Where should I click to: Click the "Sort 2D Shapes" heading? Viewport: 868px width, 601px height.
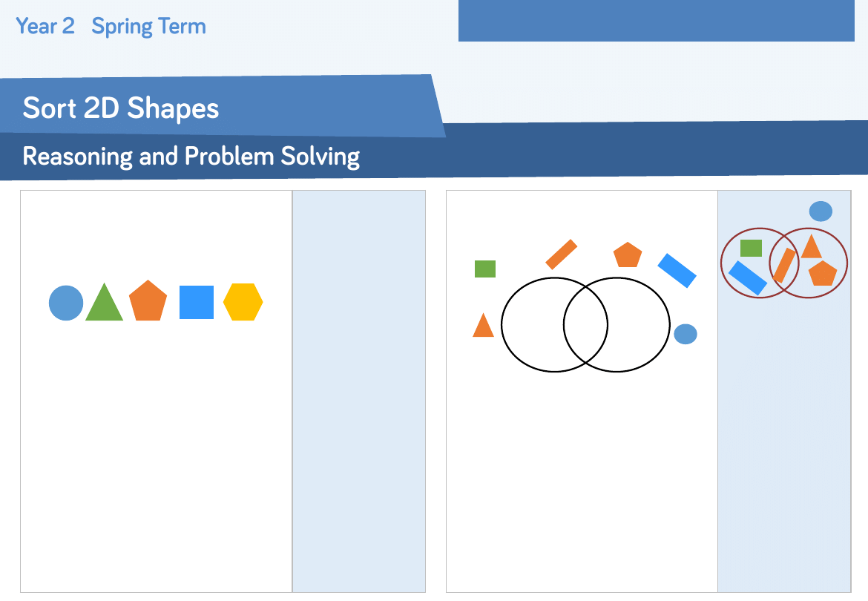click(121, 108)
